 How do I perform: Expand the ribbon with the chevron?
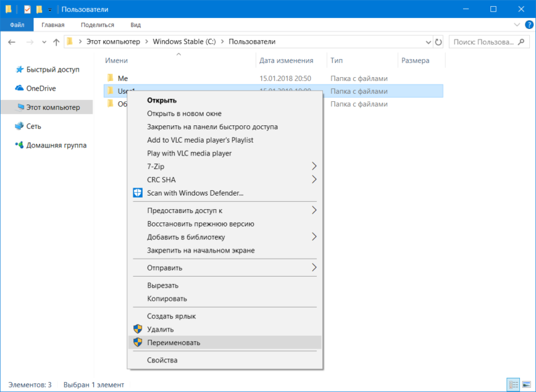(x=516, y=25)
